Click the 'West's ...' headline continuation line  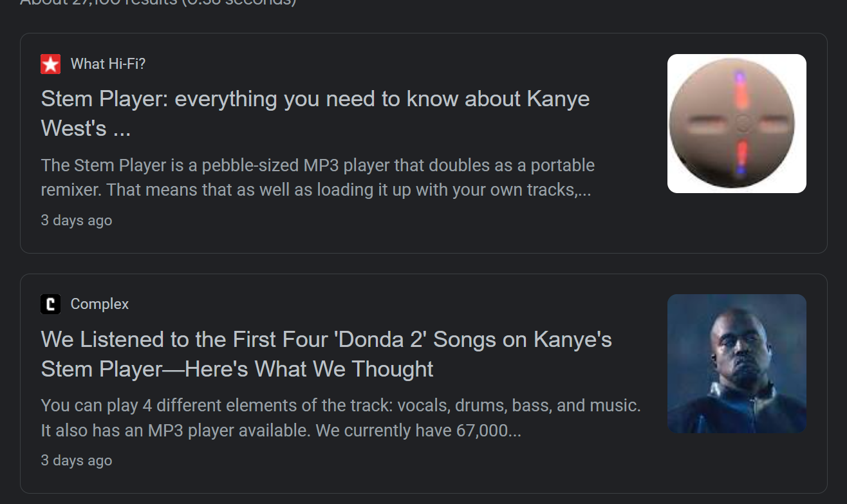point(86,128)
